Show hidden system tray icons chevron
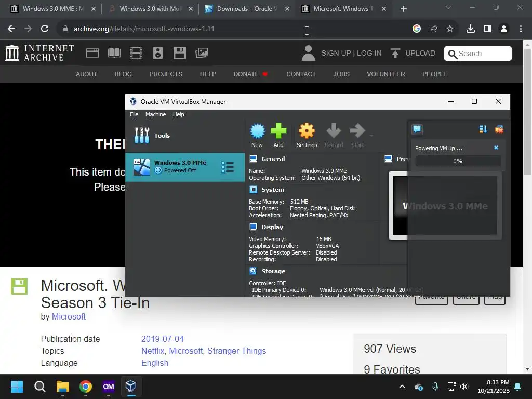This screenshot has width=532, height=399. 402,387
